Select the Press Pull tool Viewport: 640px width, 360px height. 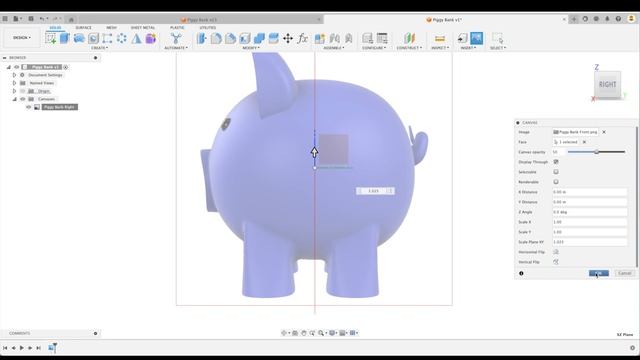pos(202,38)
